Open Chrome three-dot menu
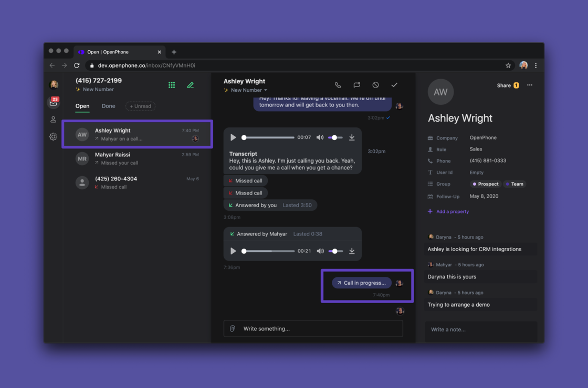588x388 pixels. 536,66
